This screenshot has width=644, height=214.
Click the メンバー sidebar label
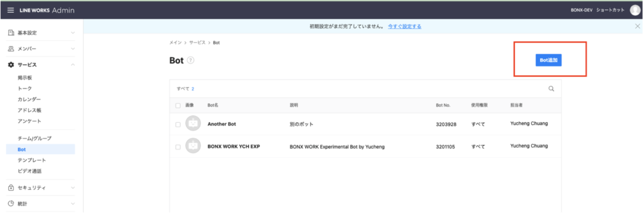[x=27, y=49]
